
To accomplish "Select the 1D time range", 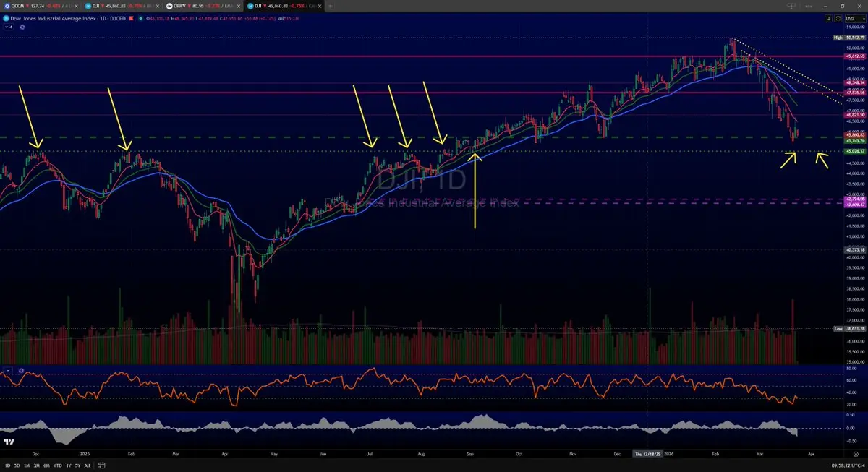I will [x=7, y=465].
